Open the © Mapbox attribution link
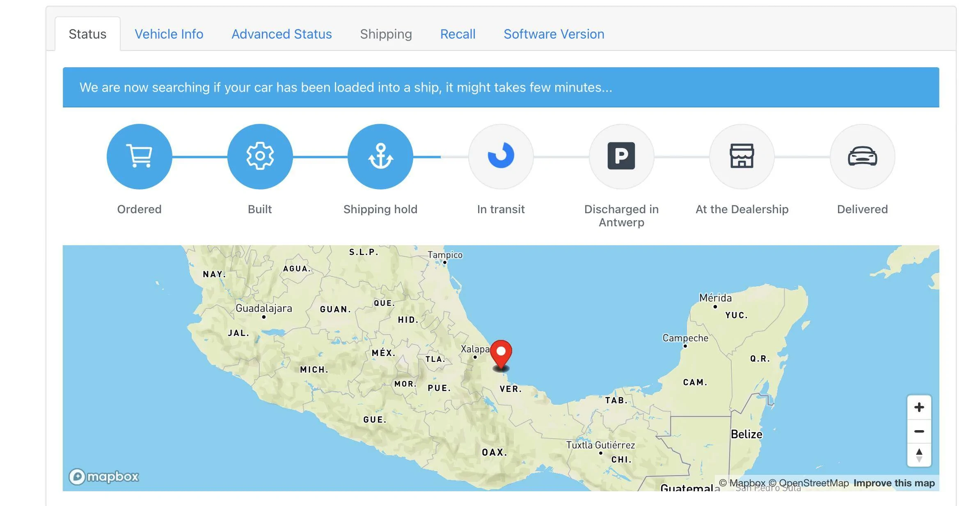 pyautogui.click(x=742, y=483)
